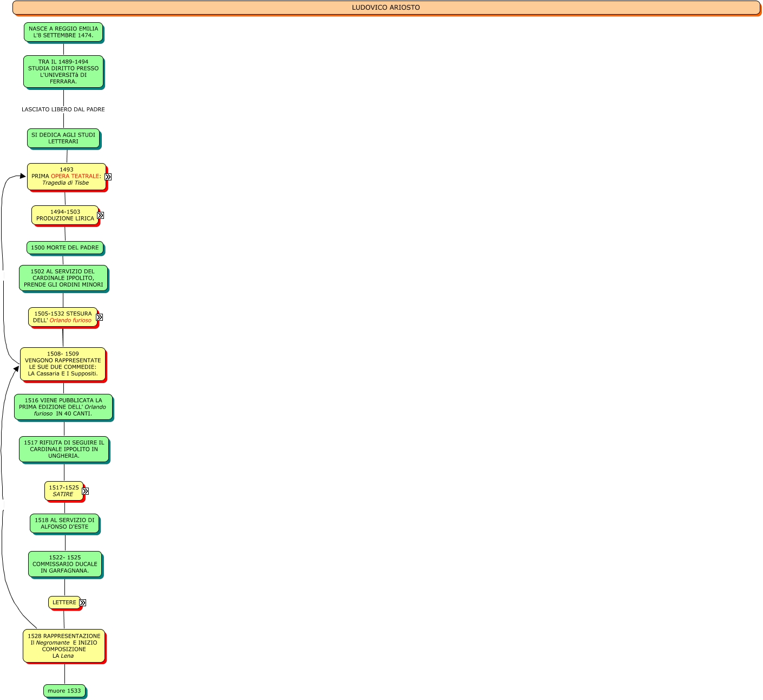Click the 1522-1525 Commissario ducale Garfagnana node
The height and width of the screenshot is (700, 763).
(65, 564)
